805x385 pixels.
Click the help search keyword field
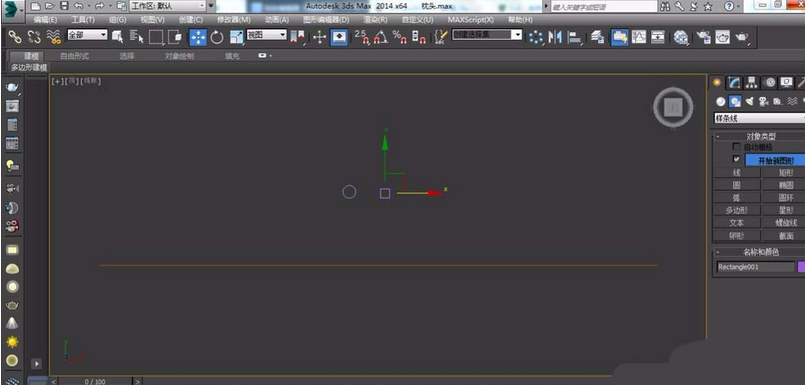point(604,7)
